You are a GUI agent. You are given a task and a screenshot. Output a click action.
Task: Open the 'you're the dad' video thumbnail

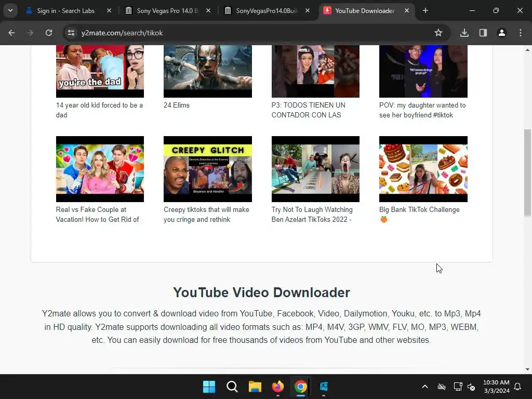100,71
